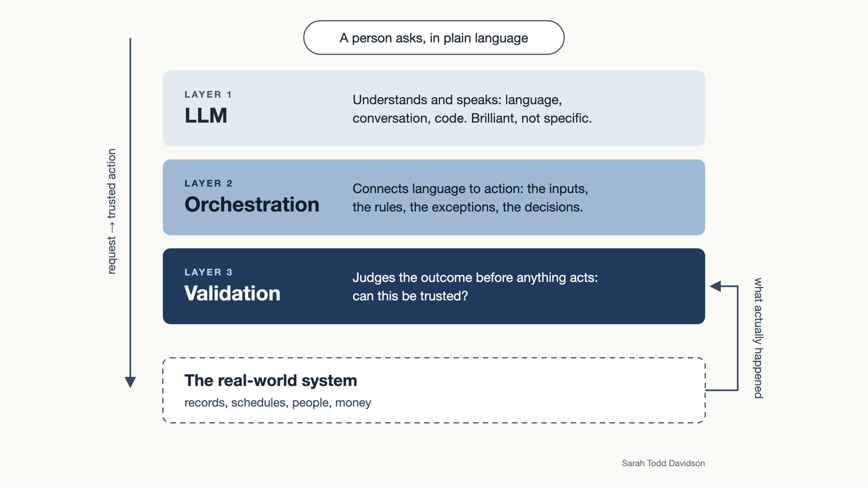The image size is (868, 488).
Task: Click the 'Understands and speaks' description text
Action: (472, 109)
